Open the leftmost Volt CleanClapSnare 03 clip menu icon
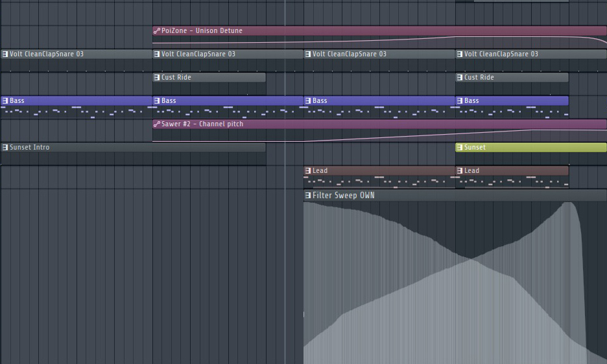This screenshot has width=607, height=364. click(x=5, y=54)
